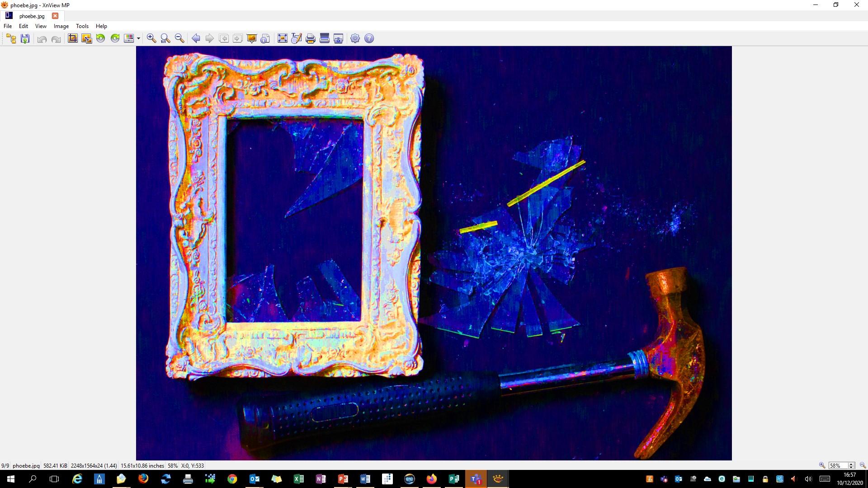Open Word from taskbar
Screen dimensions: 868x488
click(365, 479)
